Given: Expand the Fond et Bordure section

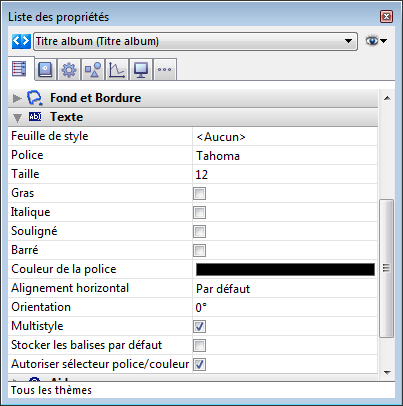Looking at the screenshot, I should point(17,98).
